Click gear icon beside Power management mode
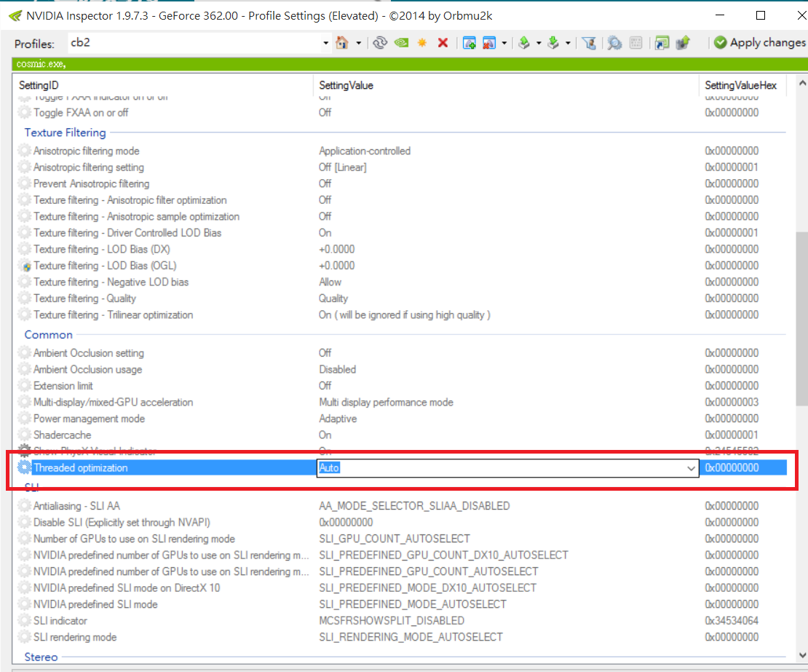808x672 pixels. pyautogui.click(x=24, y=419)
